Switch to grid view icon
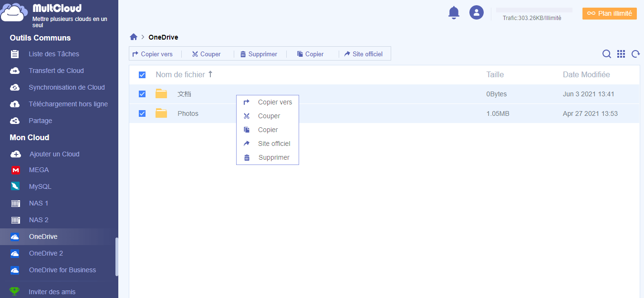The height and width of the screenshot is (298, 644). (x=621, y=54)
